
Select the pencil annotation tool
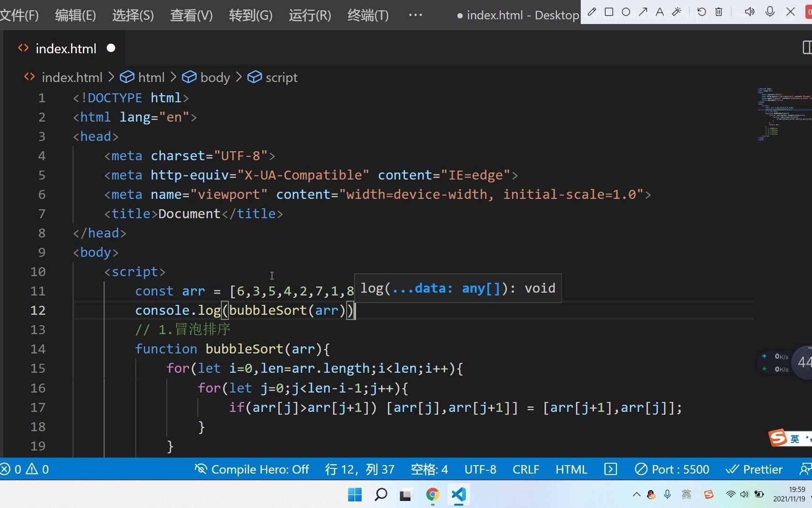coord(592,12)
